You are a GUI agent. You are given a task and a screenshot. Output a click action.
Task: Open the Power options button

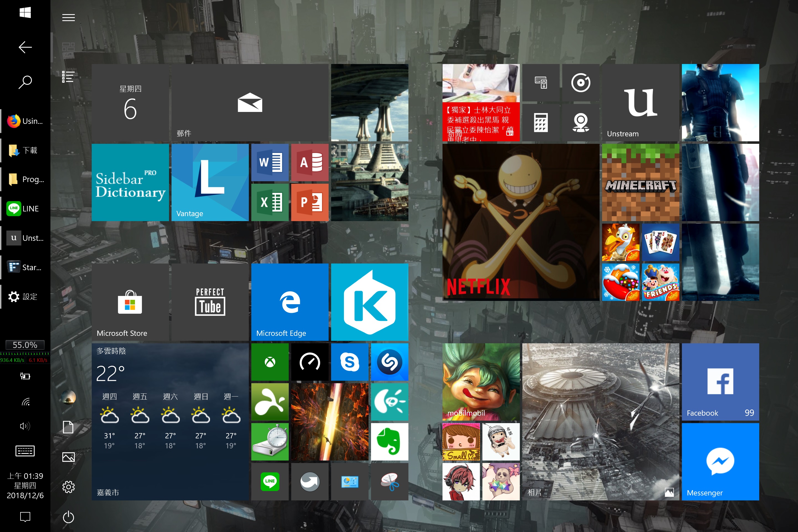(x=68, y=517)
